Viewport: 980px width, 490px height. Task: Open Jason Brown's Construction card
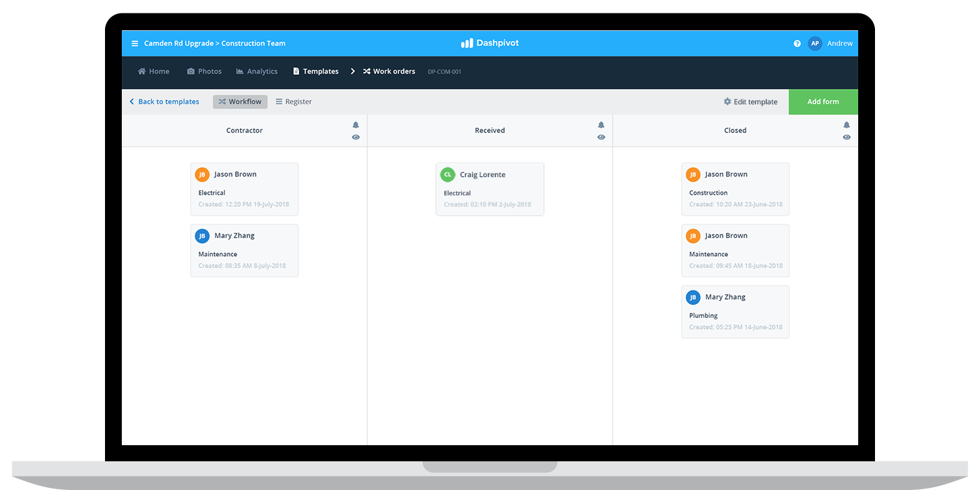click(735, 189)
